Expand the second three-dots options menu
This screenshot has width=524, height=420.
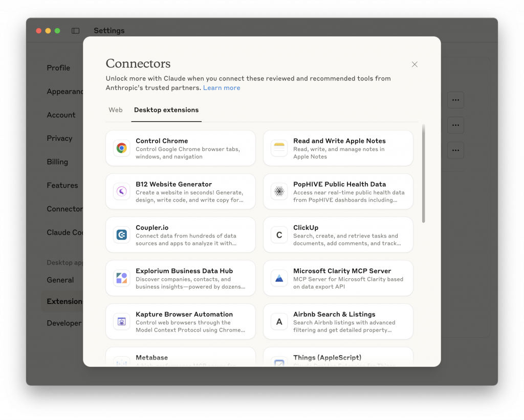[455, 125]
